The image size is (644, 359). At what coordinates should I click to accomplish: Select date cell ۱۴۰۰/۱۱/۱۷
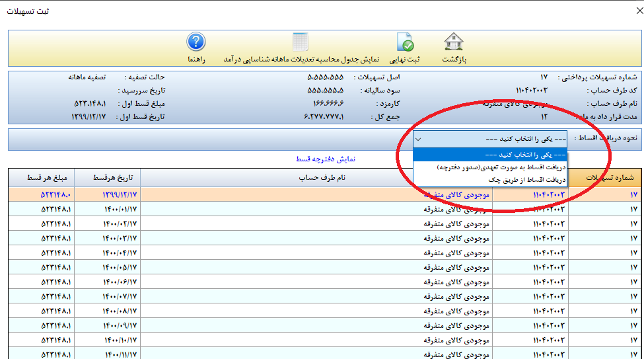[108, 354]
